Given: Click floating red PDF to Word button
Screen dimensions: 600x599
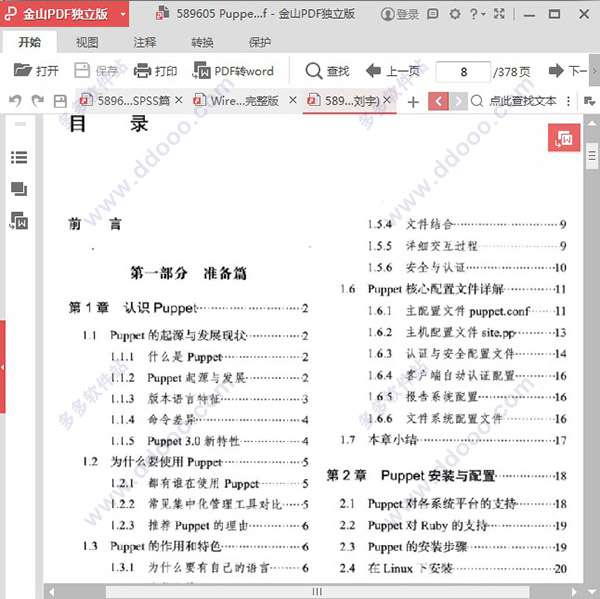Looking at the screenshot, I should pyautogui.click(x=564, y=138).
